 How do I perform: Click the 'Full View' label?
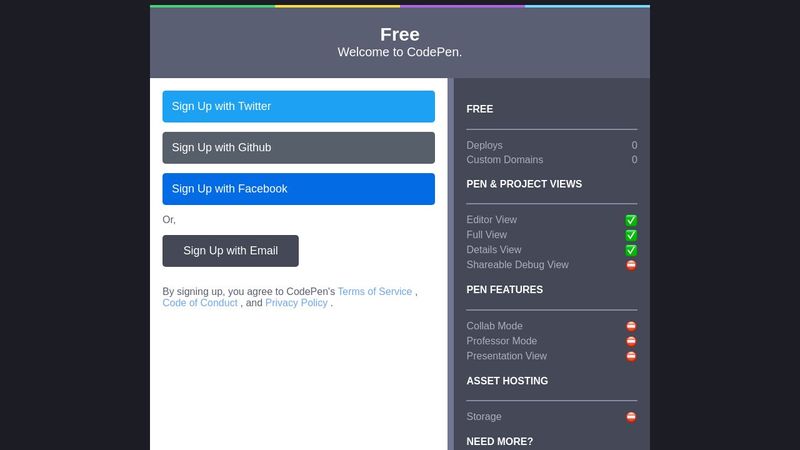tap(486, 235)
